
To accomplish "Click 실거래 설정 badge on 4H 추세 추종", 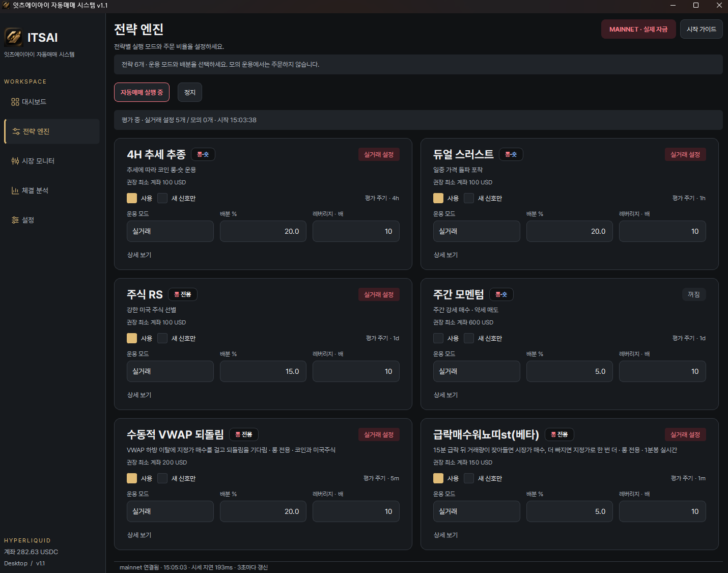I will (379, 154).
